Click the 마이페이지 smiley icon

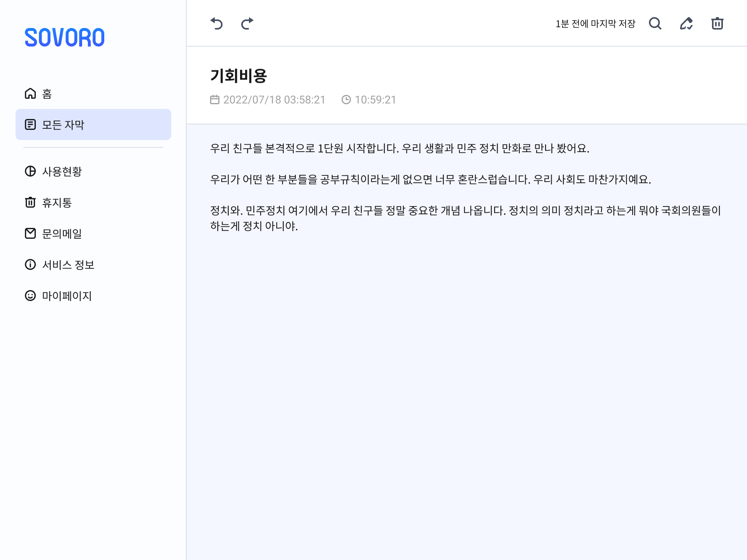(x=30, y=296)
